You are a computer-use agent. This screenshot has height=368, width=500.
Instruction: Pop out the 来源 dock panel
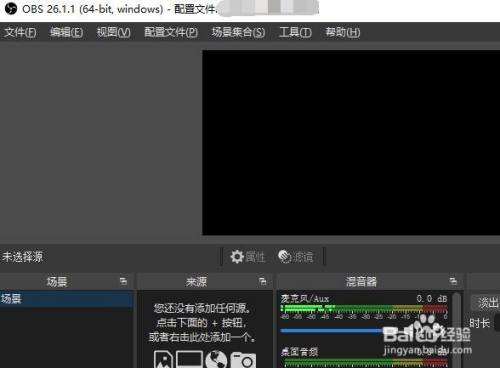pos(263,282)
